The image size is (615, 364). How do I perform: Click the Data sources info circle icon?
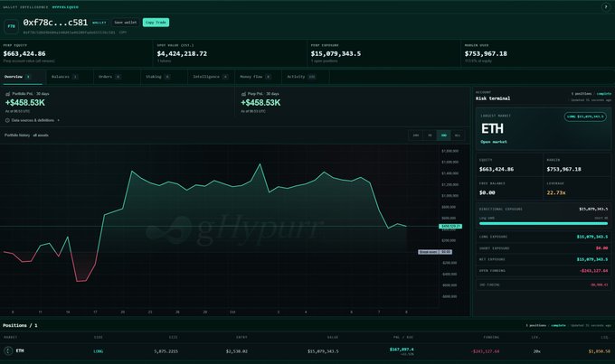7,120
